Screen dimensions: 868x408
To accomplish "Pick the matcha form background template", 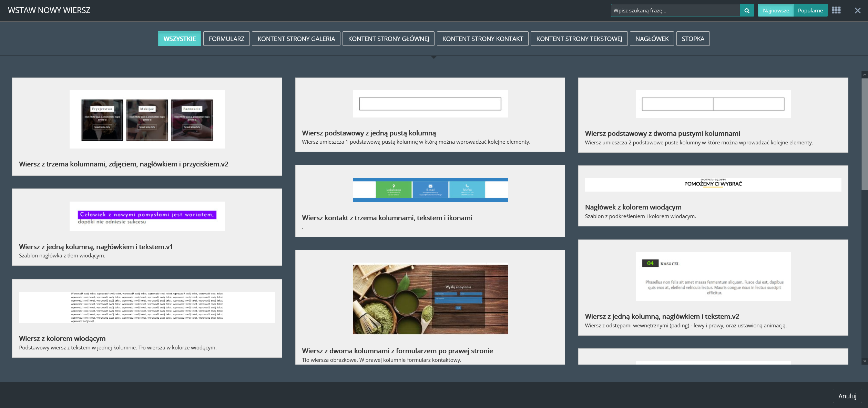I will tap(430, 299).
